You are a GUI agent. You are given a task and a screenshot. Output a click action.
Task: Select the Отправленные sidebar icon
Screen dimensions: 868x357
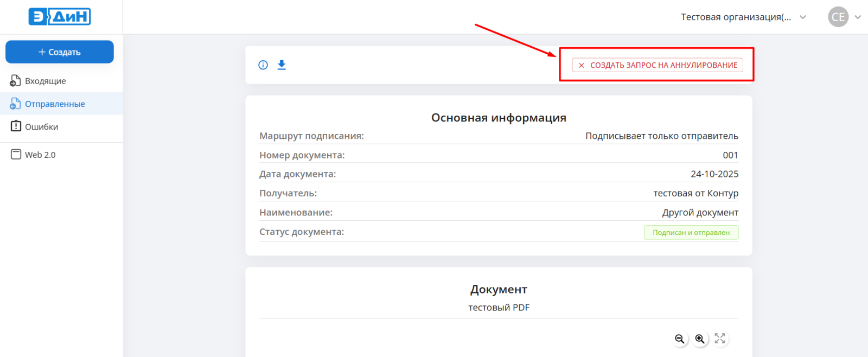click(x=15, y=104)
